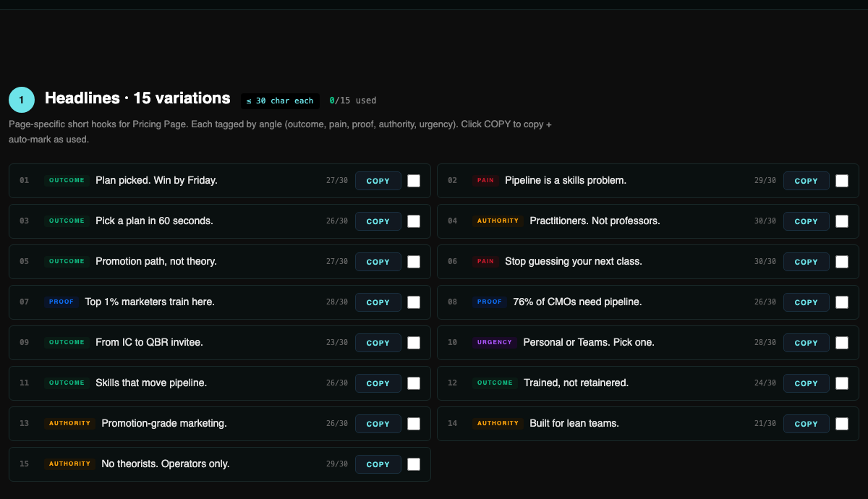Check the box for 'Pick a plan in 60 seconds.'
Viewport: 868px width, 499px height.
point(414,221)
